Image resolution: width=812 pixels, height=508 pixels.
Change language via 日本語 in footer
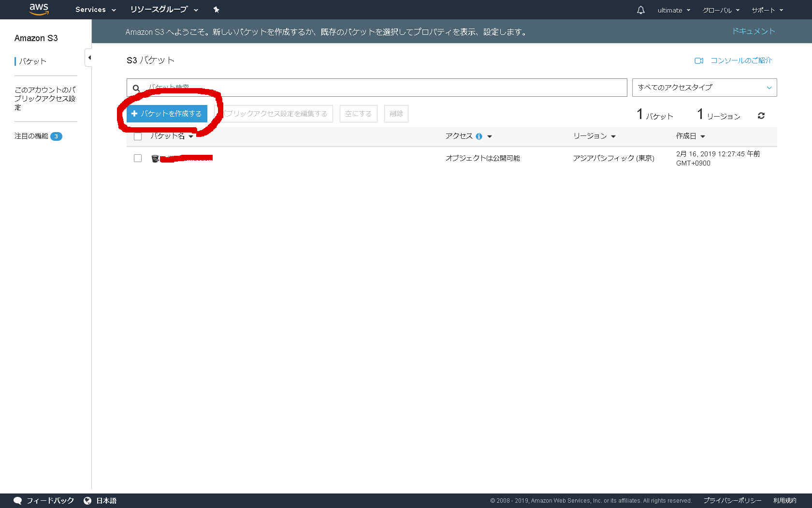106,501
